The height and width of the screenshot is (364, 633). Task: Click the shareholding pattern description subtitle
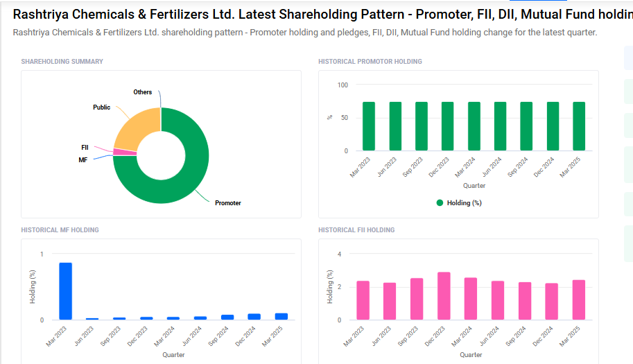[x=305, y=33]
